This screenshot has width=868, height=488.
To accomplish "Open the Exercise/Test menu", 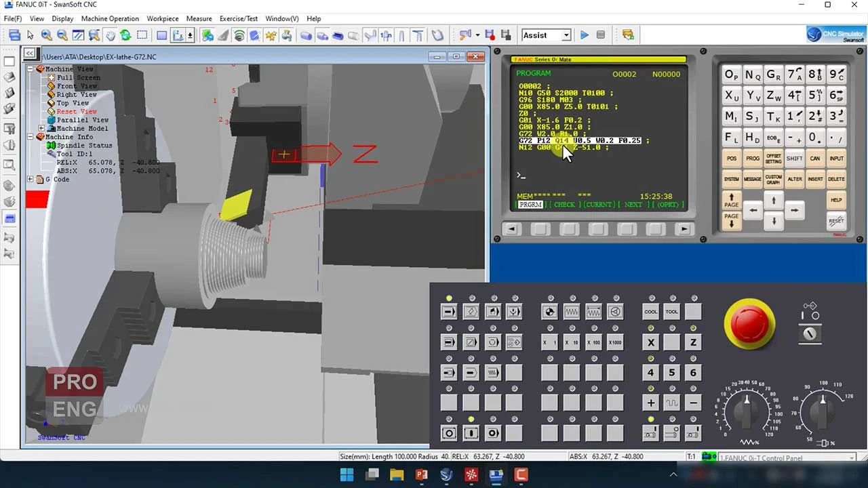I will click(239, 18).
